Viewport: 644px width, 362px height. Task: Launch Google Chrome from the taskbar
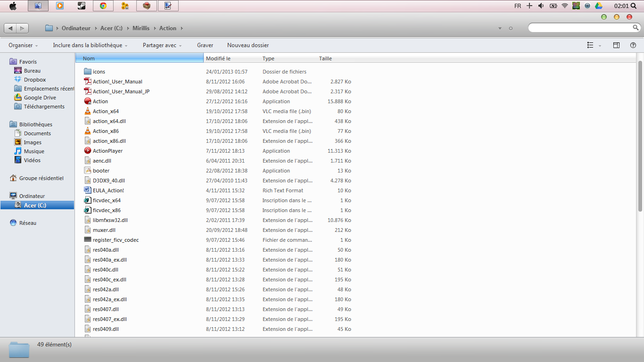[103, 6]
